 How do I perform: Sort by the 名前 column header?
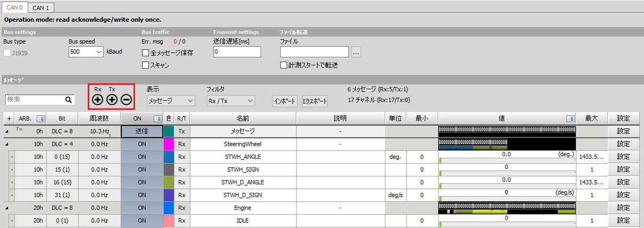[x=243, y=119]
